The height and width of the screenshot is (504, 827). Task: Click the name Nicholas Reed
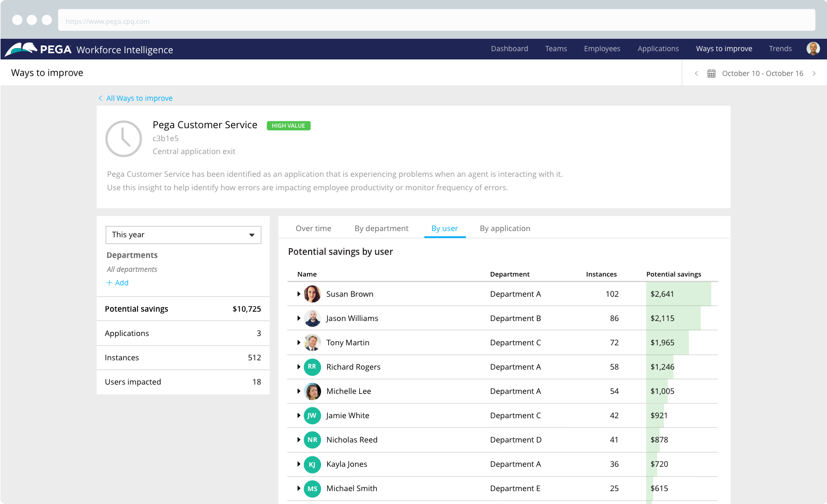[x=352, y=440]
